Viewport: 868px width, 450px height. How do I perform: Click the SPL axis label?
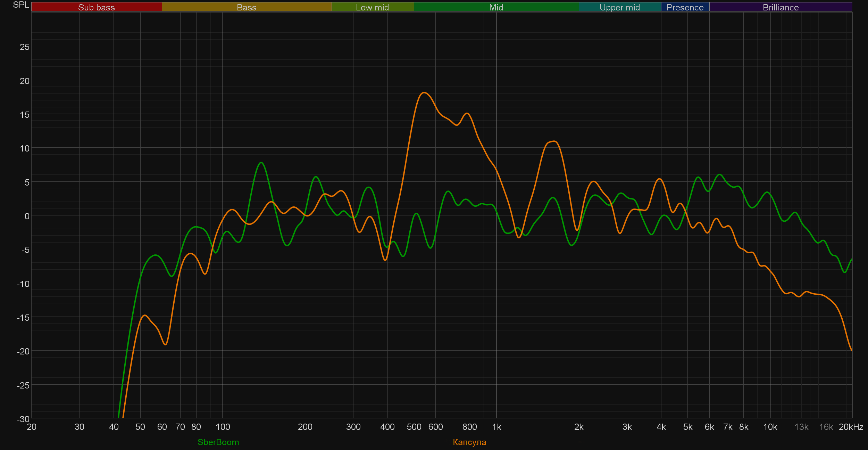(21, 5)
